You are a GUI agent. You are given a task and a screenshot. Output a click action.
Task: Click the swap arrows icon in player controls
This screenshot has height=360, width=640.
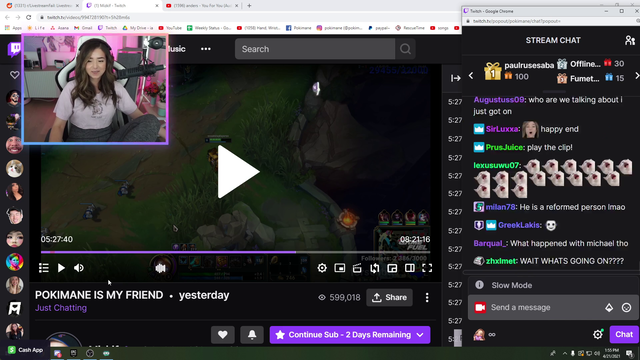pyautogui.click(x=375, y=268)
